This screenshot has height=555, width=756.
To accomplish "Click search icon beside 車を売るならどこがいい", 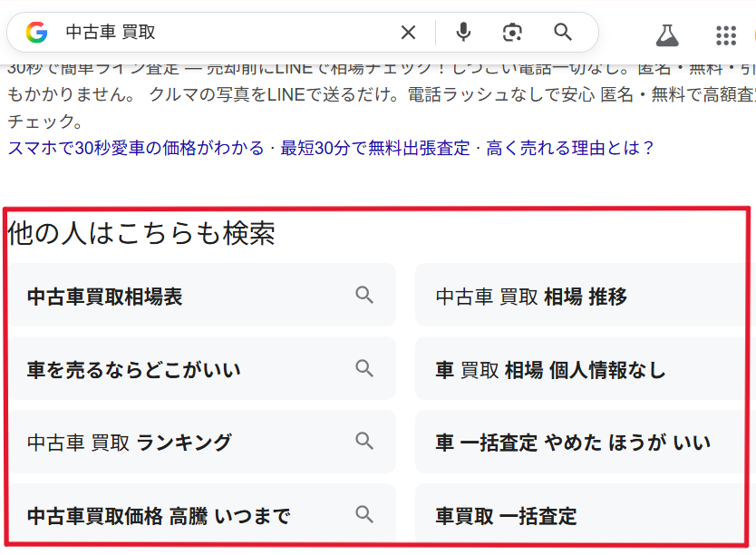I will pyautogui.click(x=364, y=368).
